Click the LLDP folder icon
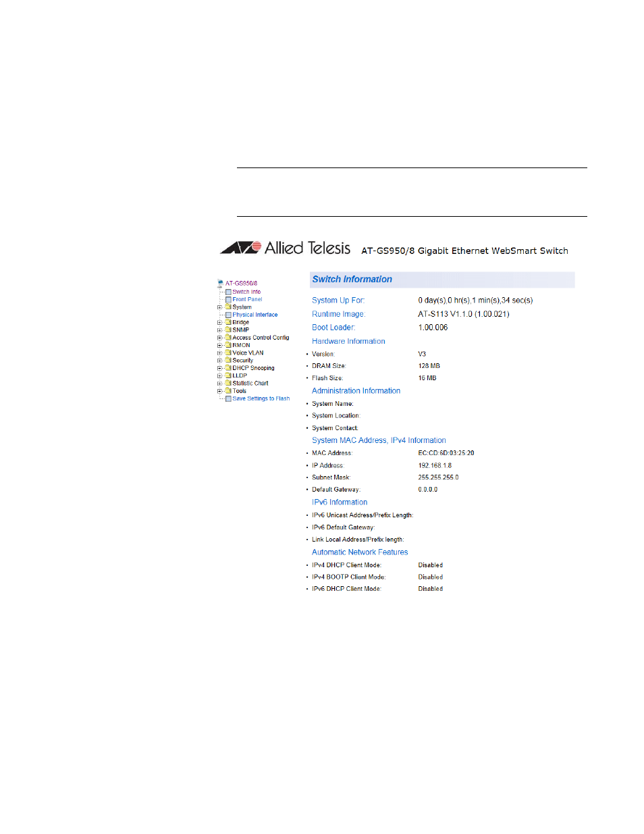644x834 pixels. (228, 375)
